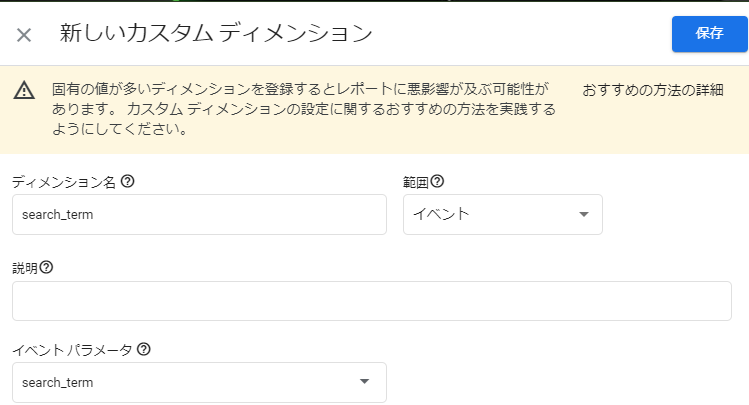Click the 範囲 label text

[x=415, y=182]
